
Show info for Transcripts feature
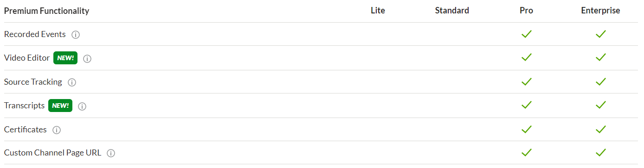(82, 106)
